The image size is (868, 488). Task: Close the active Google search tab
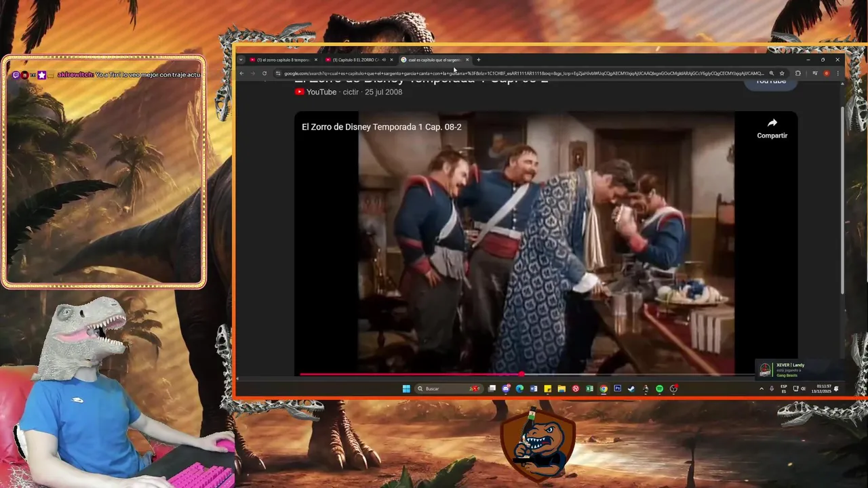[467, 60]
